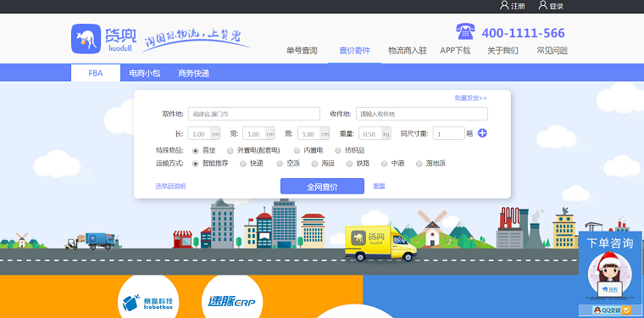Open 注册 registration link
The image size is (644, 318).
[x=518, y=6]
